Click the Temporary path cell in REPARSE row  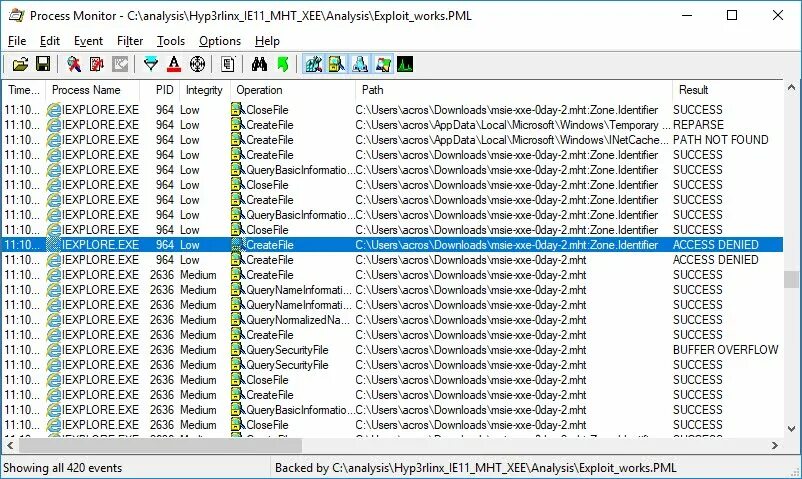513,125
